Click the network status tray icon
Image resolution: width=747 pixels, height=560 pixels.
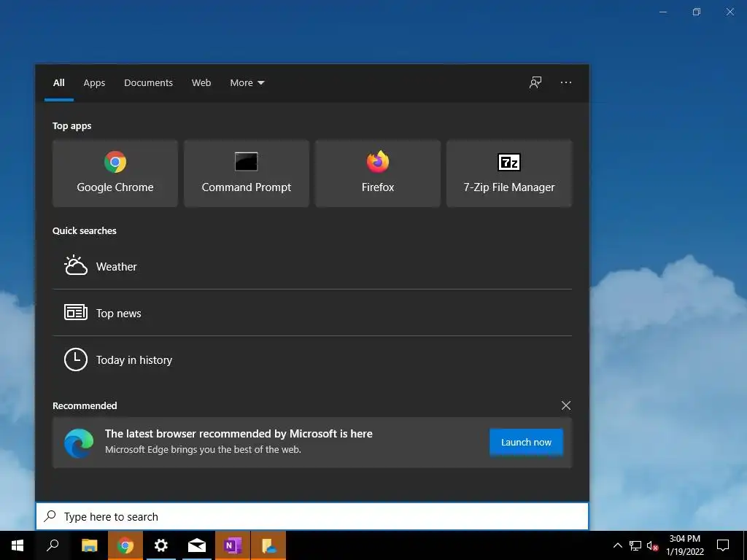[x=635, y=545]
